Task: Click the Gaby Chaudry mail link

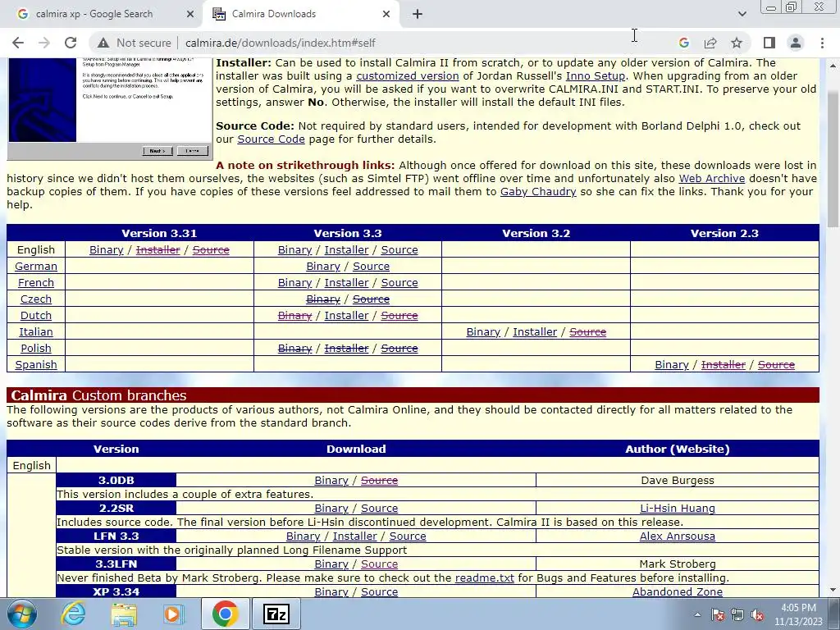Action: click(538, 192)
